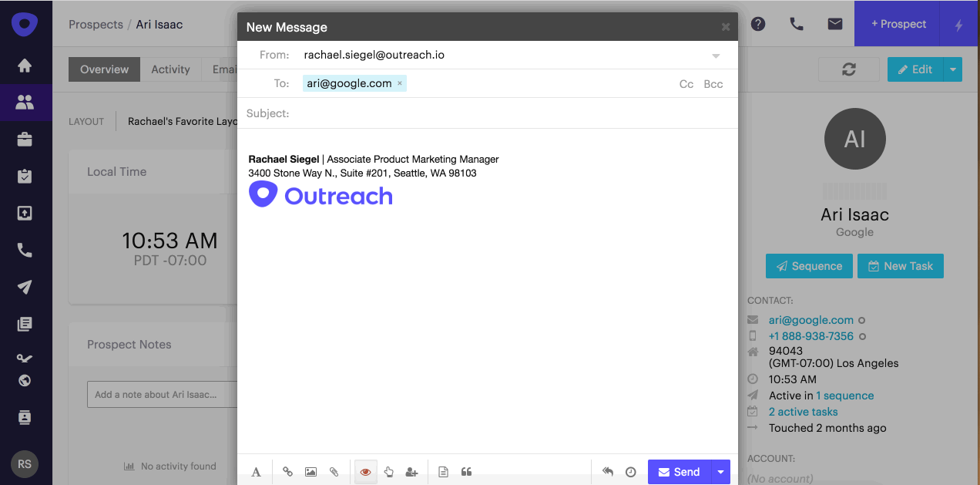The width and height of the screenshot is (980, 485).
Task: Open the Edit button dropdown arrow
Action: tap(953, 69)
